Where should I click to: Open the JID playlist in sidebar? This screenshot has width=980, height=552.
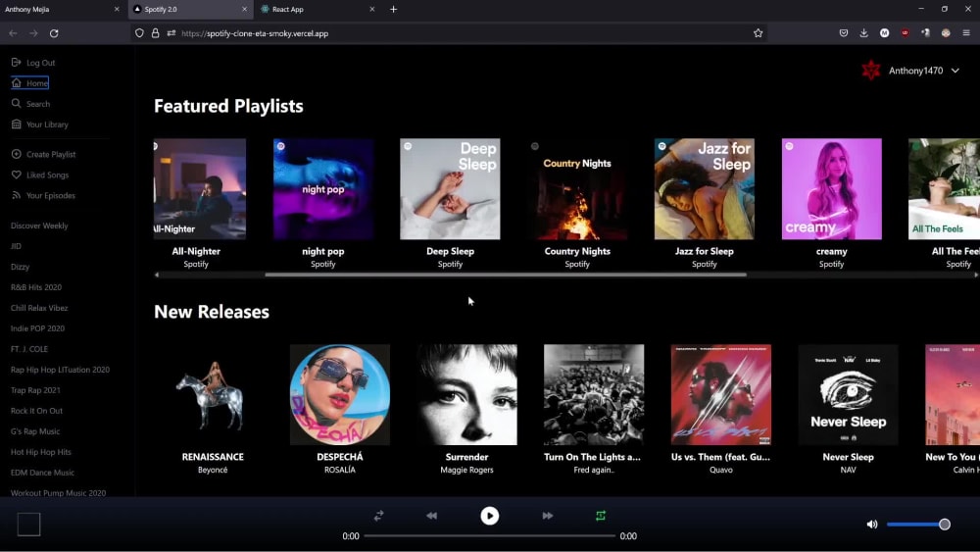click(17, 246)
